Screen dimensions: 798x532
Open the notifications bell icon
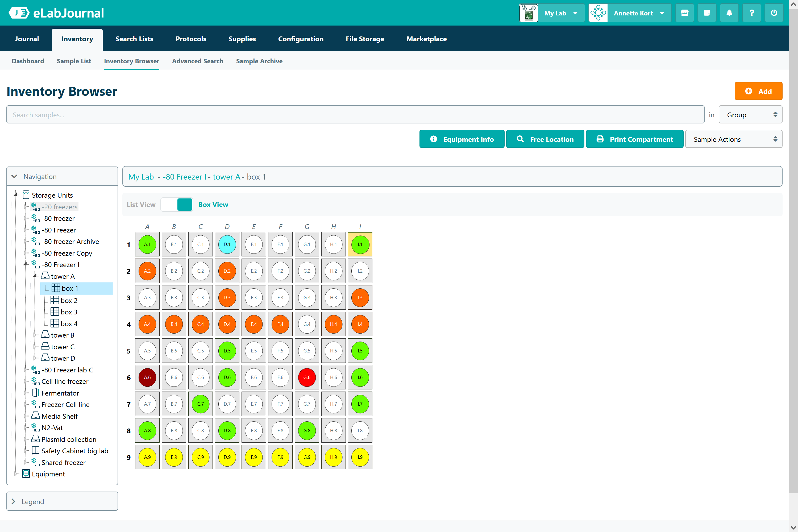(729, 13)
